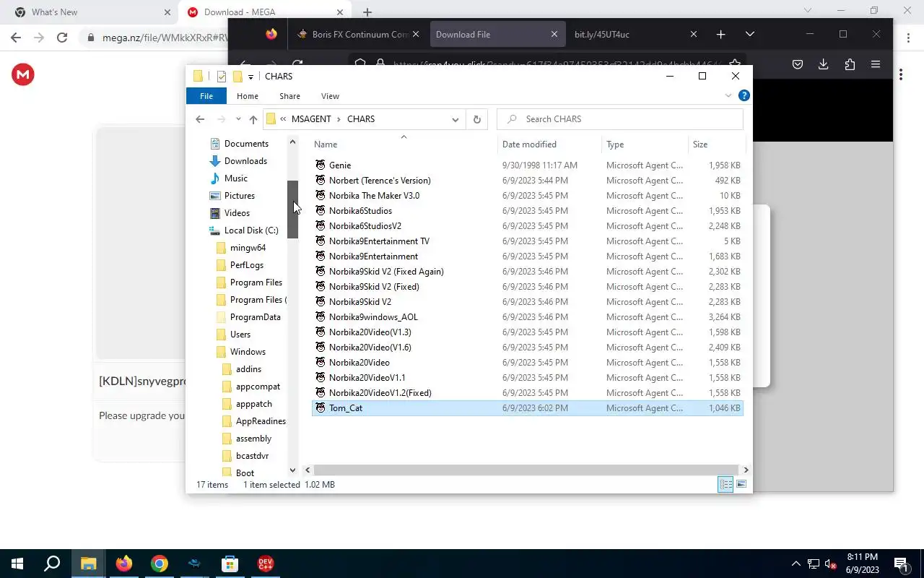Open taskbar Search magnifier

(x=52, y=564)
